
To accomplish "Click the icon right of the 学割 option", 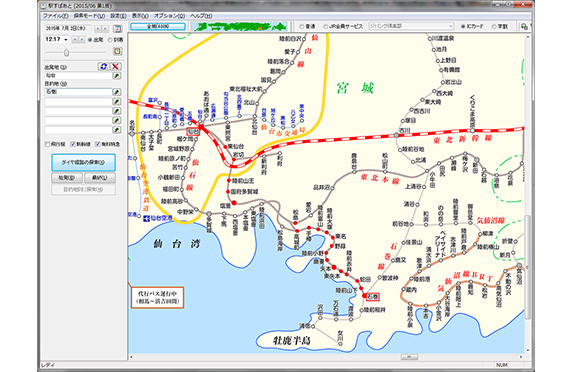I will pos(524,27).
